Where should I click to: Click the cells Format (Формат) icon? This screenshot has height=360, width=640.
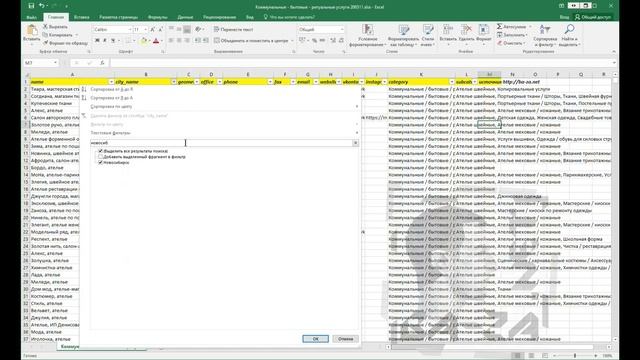coord(484,30)
